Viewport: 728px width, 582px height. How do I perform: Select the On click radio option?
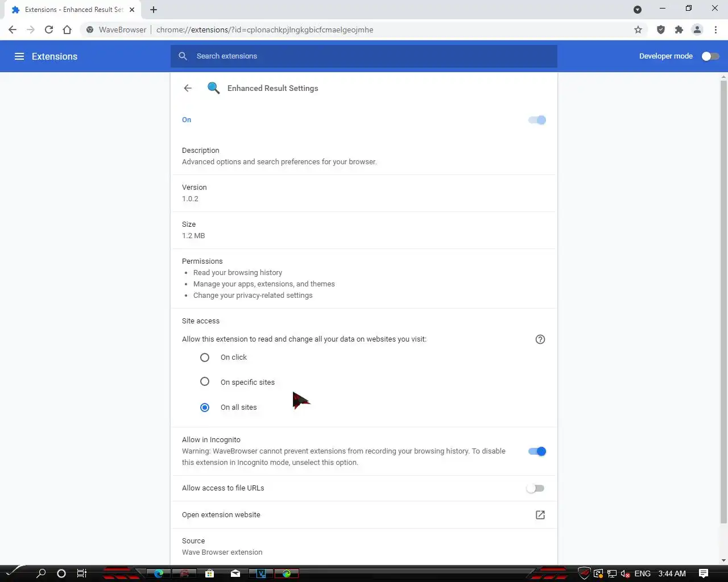(x=205, y=357)
